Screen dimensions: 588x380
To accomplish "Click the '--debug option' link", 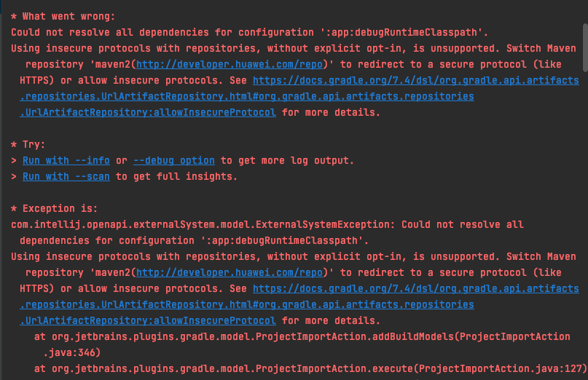I will point(174,160).
